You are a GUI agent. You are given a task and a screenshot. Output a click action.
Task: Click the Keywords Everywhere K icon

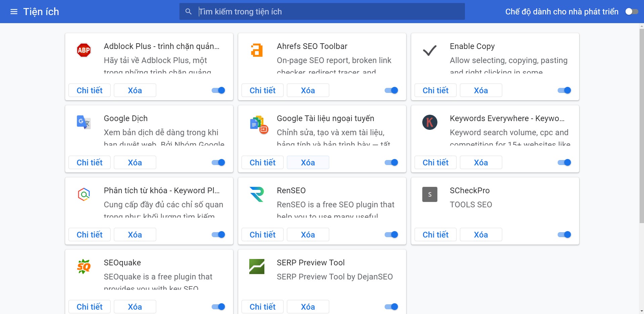430,122
